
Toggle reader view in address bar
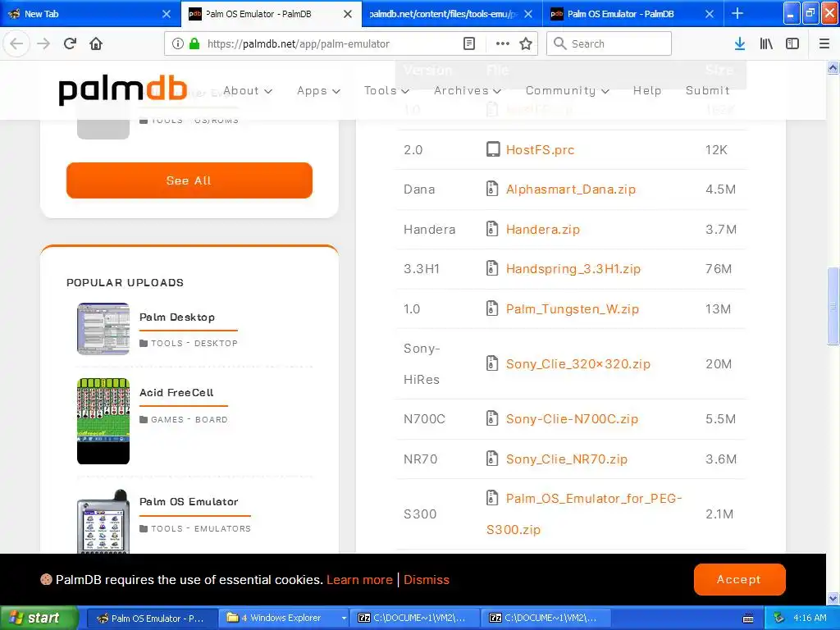tap(468, 43)
